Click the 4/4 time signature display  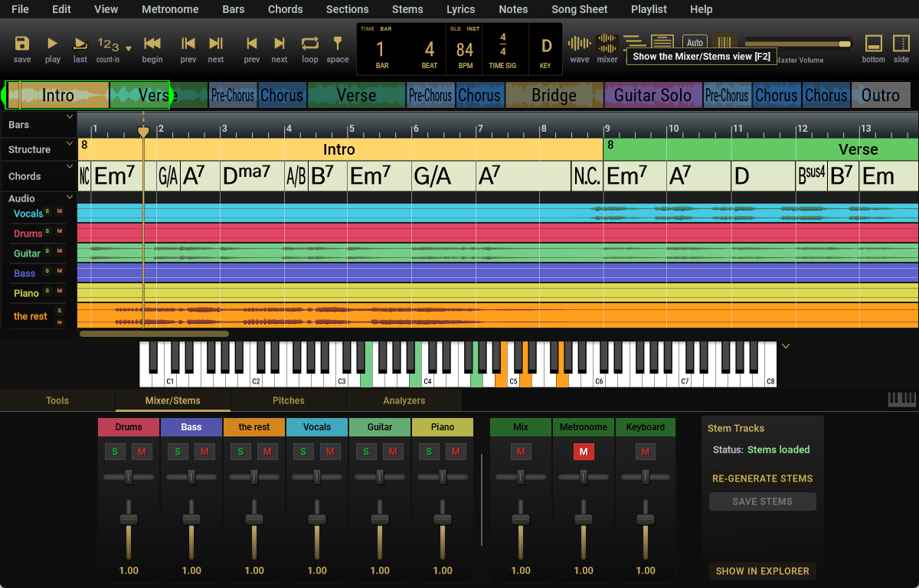[x=503, y=50]
